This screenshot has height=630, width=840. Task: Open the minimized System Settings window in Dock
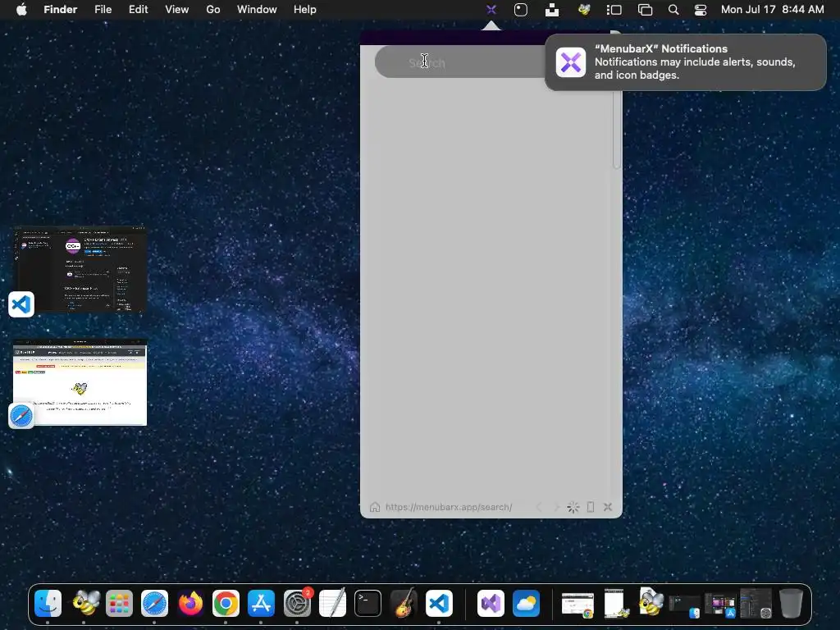point(756,603)
